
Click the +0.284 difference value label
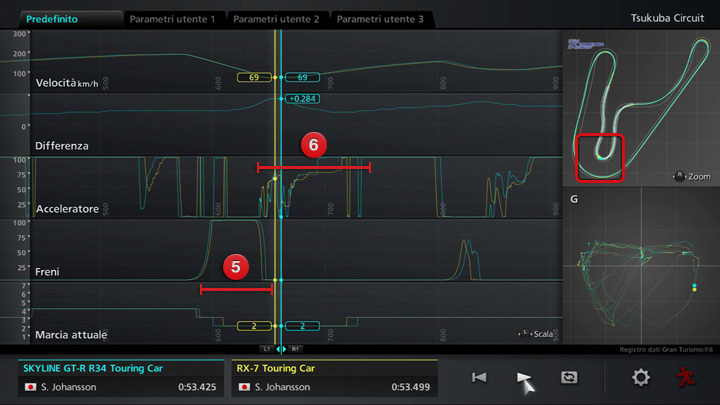click(301, 99)
